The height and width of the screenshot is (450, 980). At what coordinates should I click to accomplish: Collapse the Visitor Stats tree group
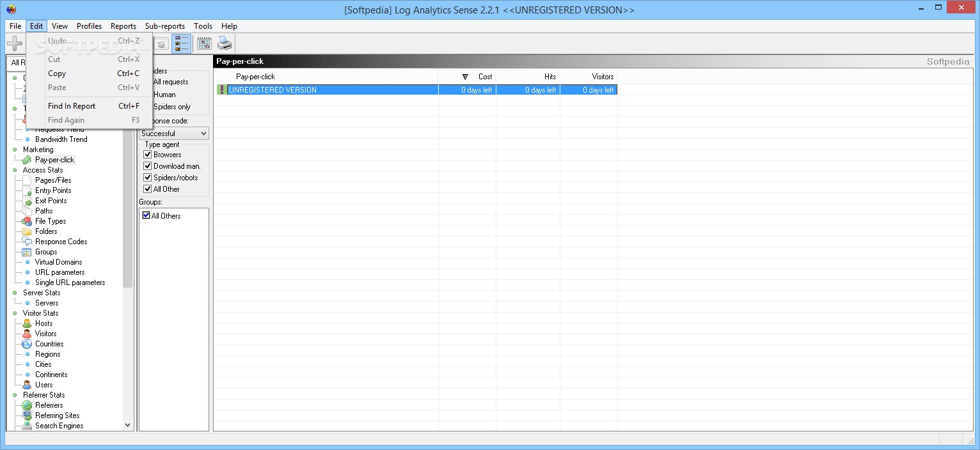(15, 313)
